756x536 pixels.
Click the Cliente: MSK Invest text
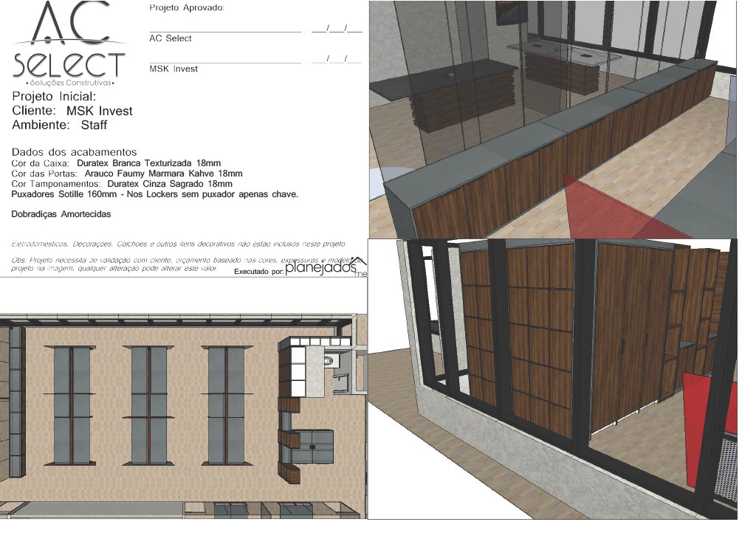coord(72,111)
